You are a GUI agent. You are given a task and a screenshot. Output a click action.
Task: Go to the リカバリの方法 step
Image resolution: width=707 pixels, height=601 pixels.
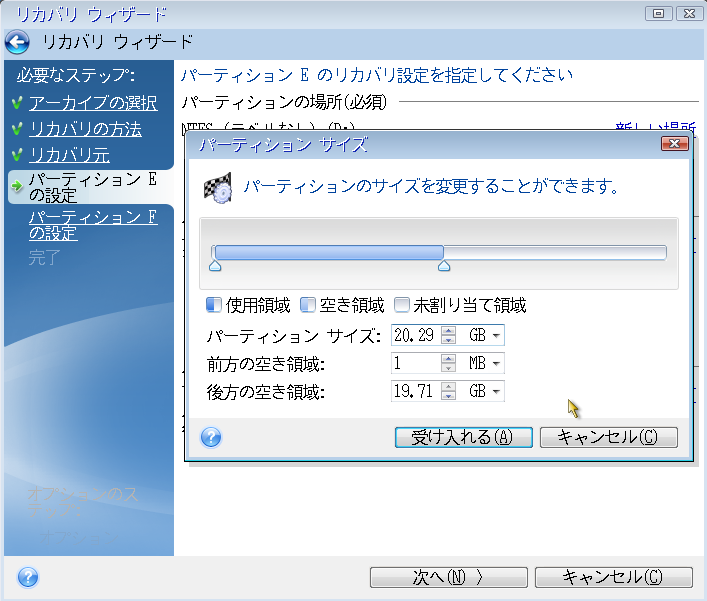[x=85, y=129]
